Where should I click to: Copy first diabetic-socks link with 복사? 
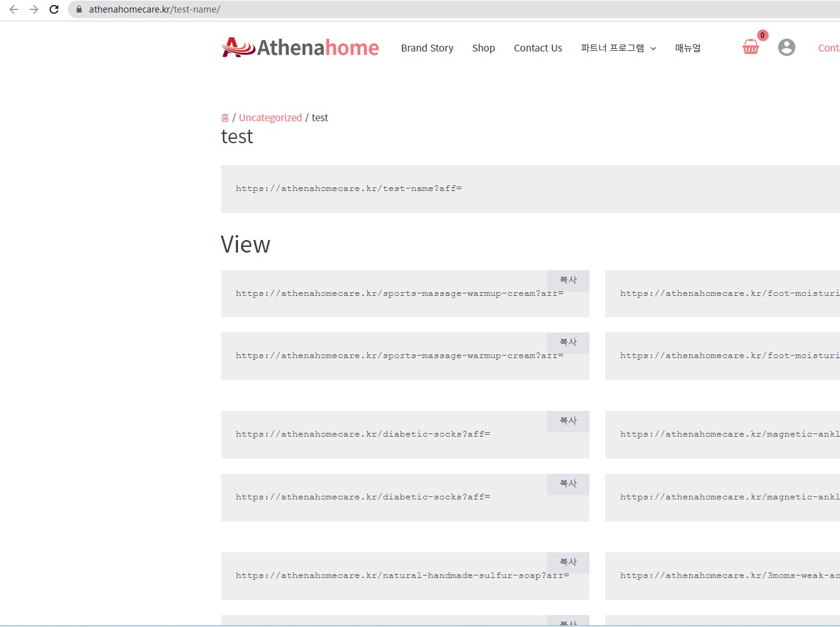[x=568, y=421]
